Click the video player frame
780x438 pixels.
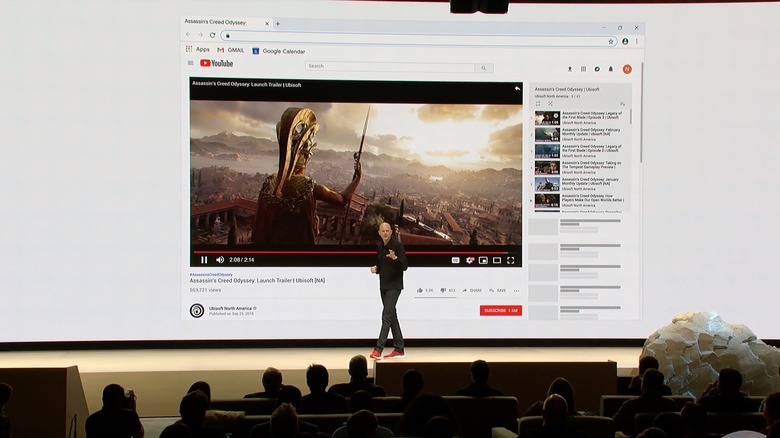[356, 174]
